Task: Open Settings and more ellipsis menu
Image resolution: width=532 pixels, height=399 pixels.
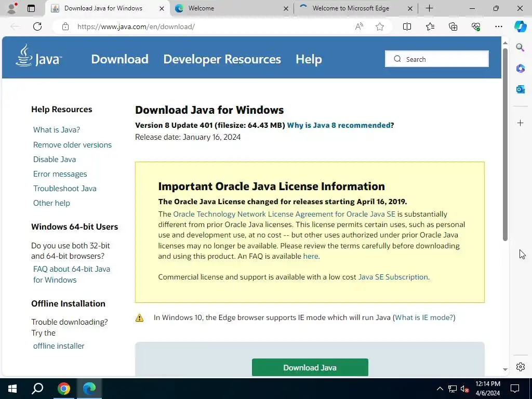Action: coord(498,26)
